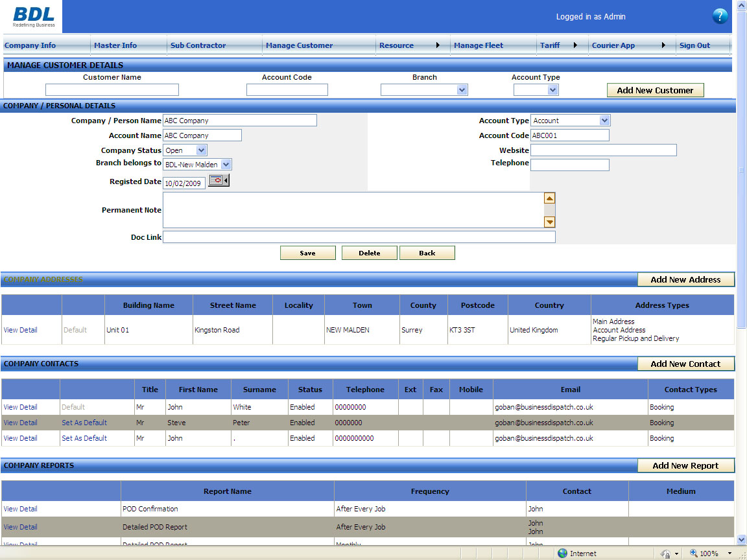The image size is (747, 560).
Task: Click the Logged in as Admin text
Action: 591,17
